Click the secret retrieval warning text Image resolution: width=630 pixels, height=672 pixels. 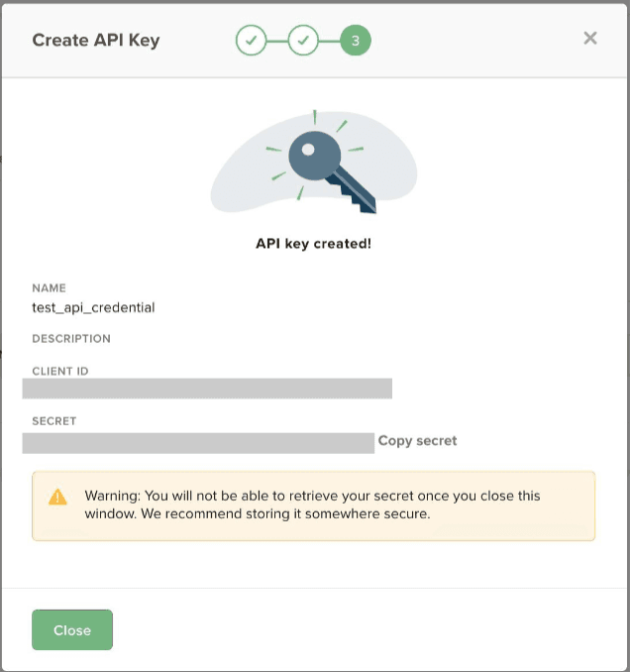[312, 504]
